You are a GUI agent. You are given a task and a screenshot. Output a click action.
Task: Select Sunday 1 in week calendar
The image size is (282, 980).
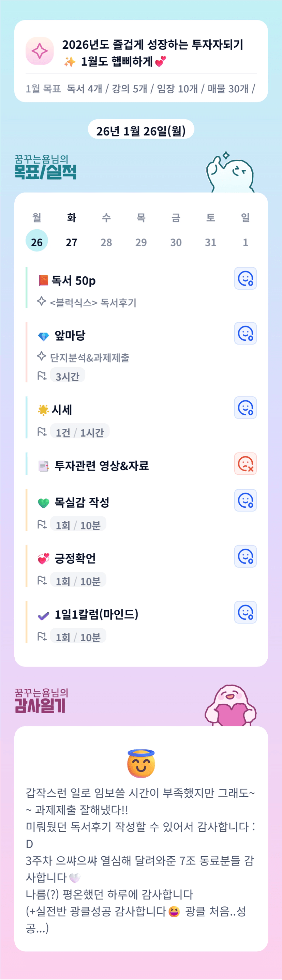(x=246, y=242)
